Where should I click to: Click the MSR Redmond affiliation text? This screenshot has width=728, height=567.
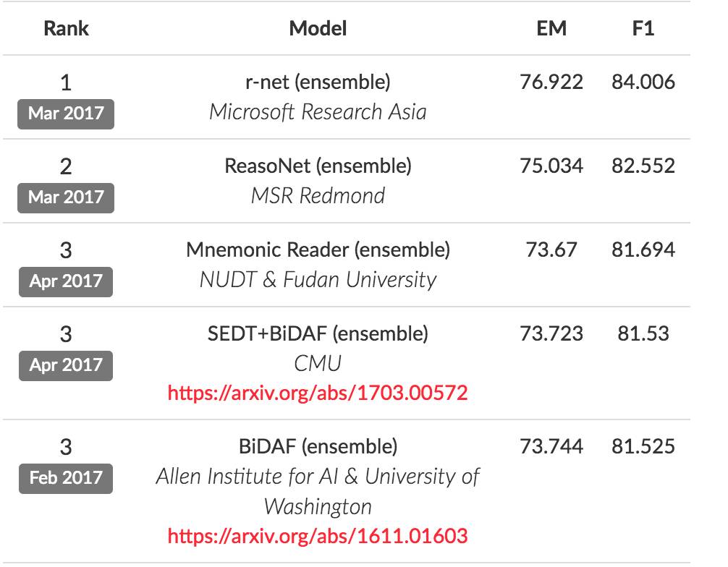(318, 196)
